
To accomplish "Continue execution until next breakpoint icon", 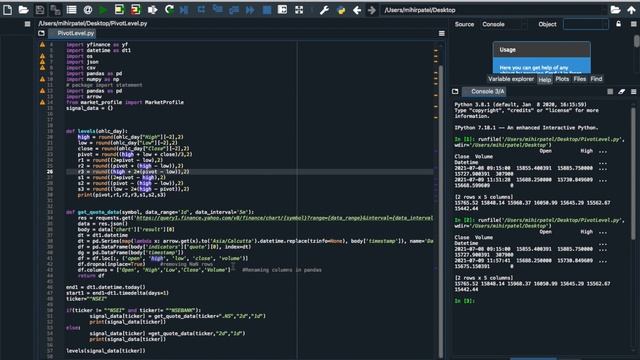I will click(x=250, y=10).
